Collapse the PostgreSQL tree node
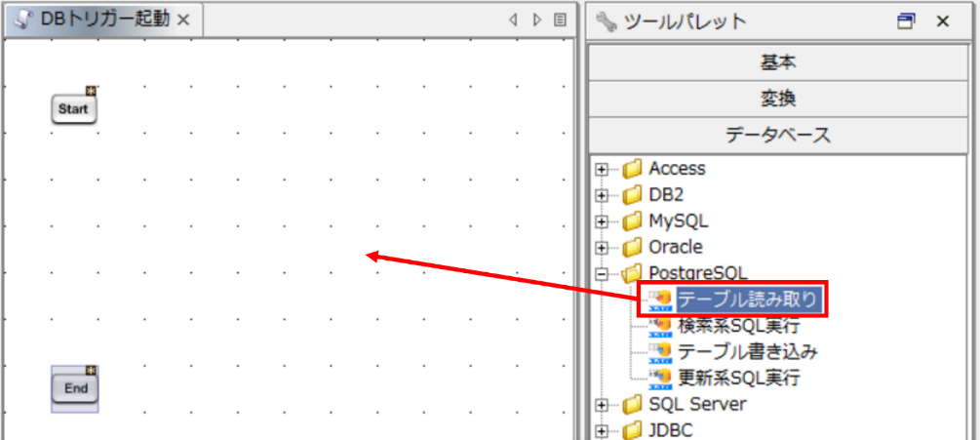 pyautogui.click(x=602, y=274)
